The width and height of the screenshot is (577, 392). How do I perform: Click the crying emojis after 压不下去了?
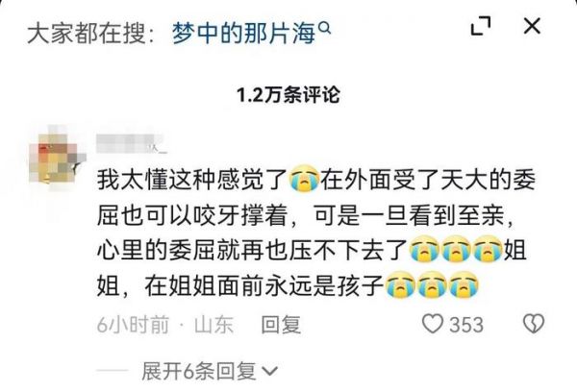[456, 250]
